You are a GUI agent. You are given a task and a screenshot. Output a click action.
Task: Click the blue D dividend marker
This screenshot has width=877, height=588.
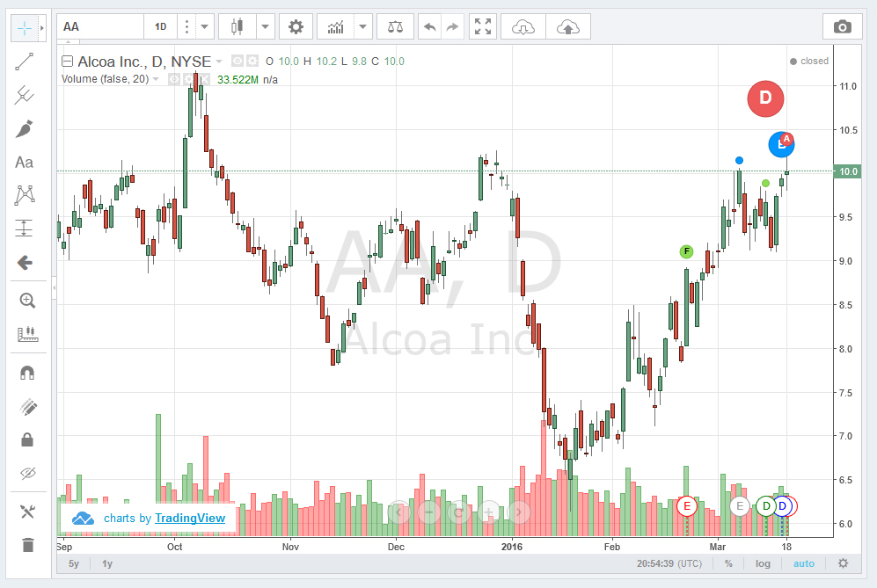pyautogui.click(x=783, y=506)
